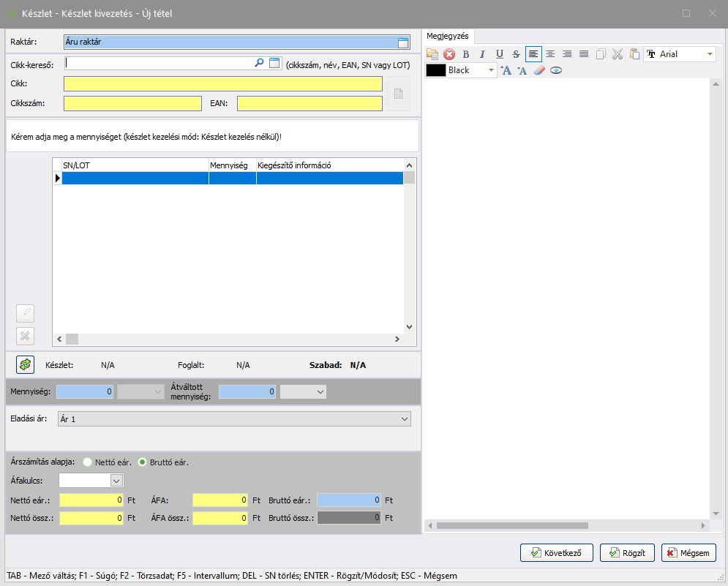
Task: Center-align the note text
Action: point(550,54)
